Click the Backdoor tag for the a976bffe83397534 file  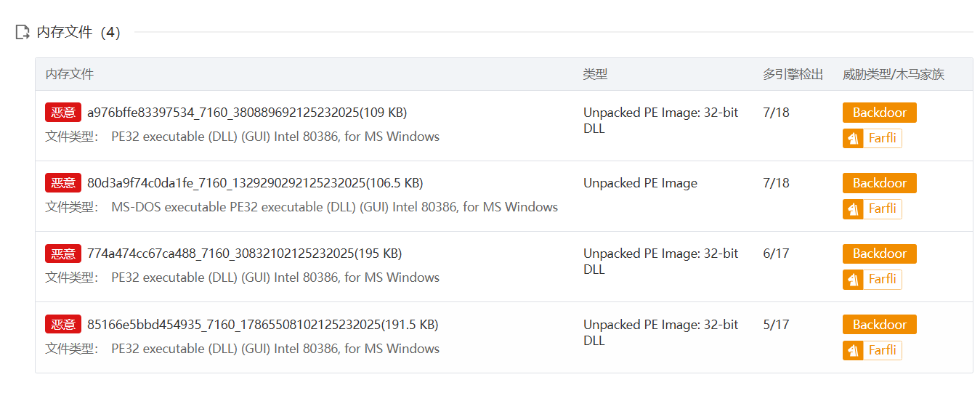[x=879, y=113]
